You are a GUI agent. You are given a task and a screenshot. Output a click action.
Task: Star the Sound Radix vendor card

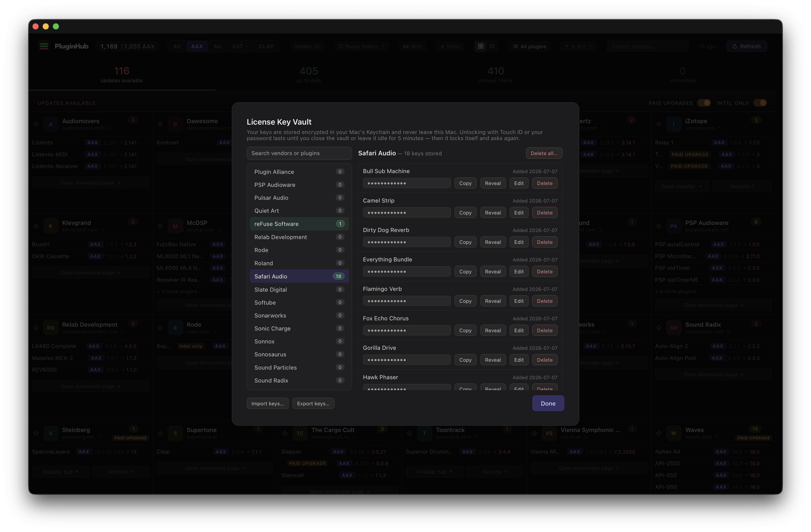coord(659,328)
